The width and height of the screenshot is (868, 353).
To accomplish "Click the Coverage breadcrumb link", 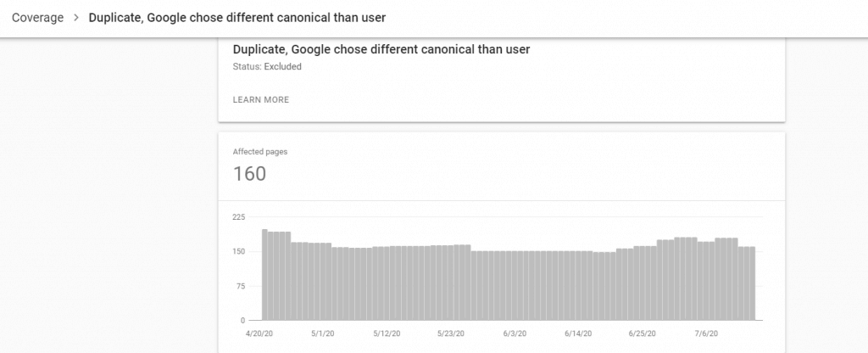I will pyautogui.click(x=37, y=18).
